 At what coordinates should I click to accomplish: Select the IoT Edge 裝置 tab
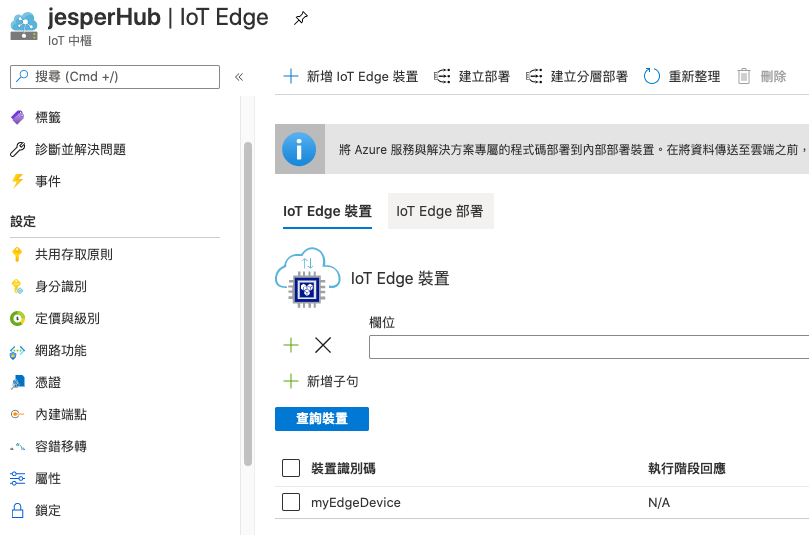coord(327,212)
